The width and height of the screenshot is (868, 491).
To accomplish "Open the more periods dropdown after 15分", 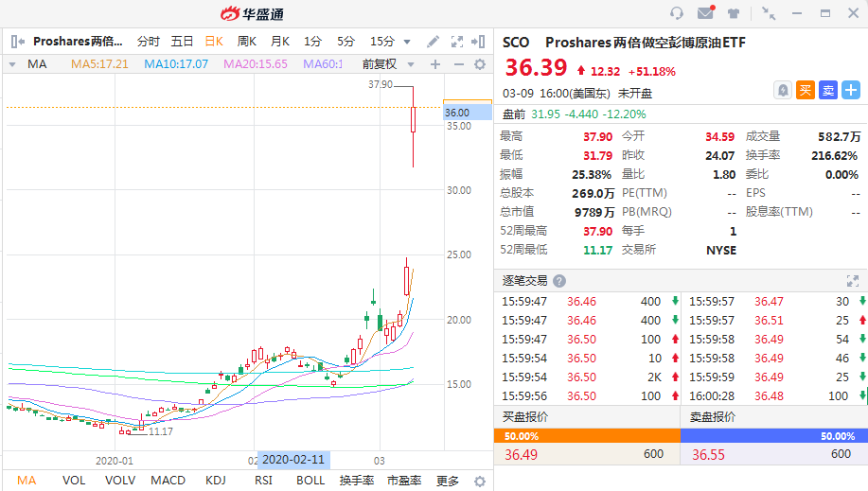I will (407, 42).
